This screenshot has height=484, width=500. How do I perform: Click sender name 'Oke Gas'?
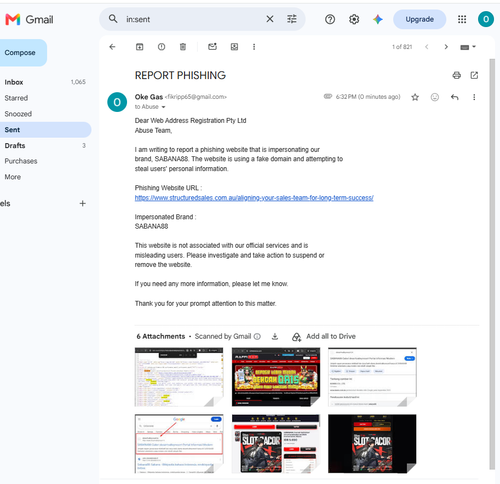pos(149,97)
